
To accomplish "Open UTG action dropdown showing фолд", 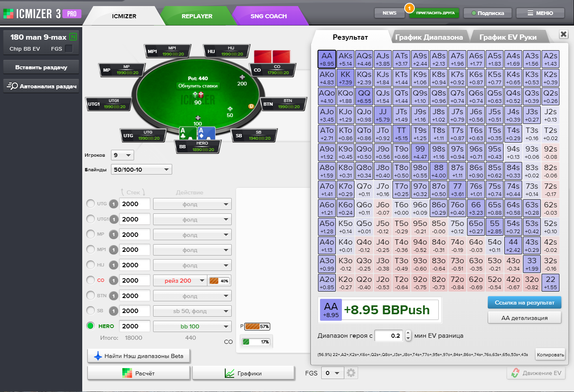I will [192, 204].
